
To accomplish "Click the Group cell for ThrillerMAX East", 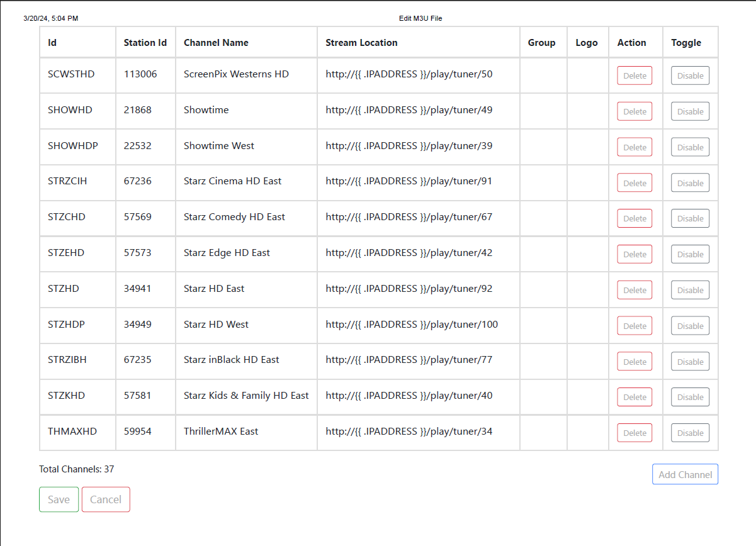I will tap(543, 432).
